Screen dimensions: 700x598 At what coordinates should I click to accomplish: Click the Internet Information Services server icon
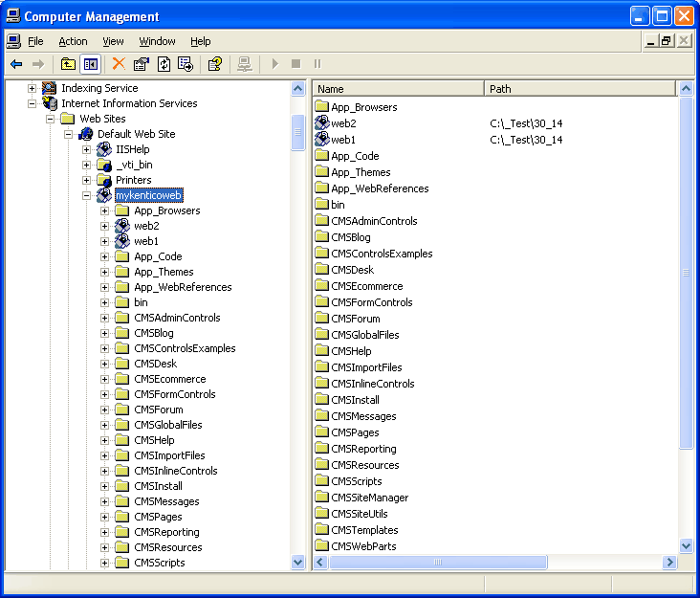[x=50, y=103]
